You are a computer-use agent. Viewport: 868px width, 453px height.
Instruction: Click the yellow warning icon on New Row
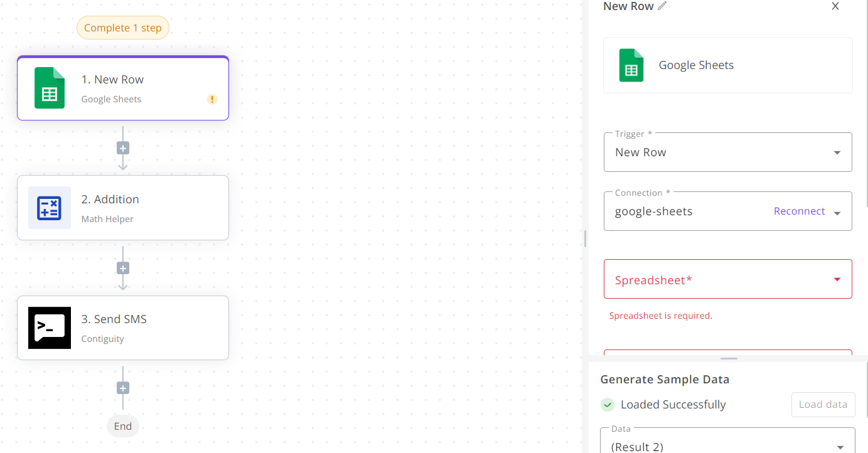point(212,99)
